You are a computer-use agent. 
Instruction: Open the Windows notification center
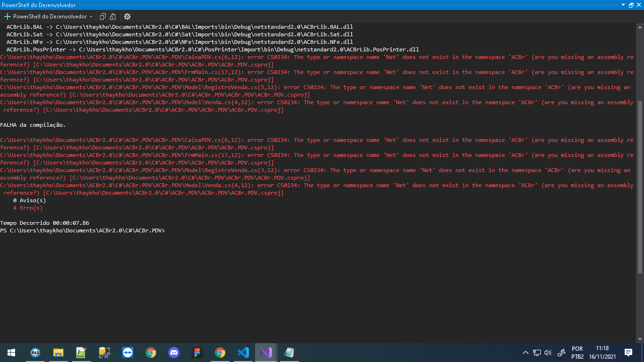point(628,353)
